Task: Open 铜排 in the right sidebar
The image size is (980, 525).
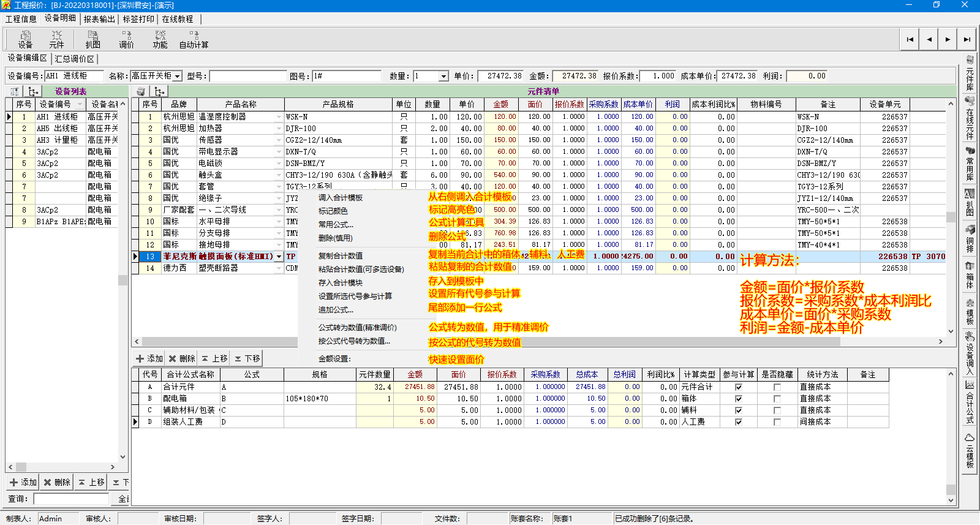Action: tap(970, 239)
